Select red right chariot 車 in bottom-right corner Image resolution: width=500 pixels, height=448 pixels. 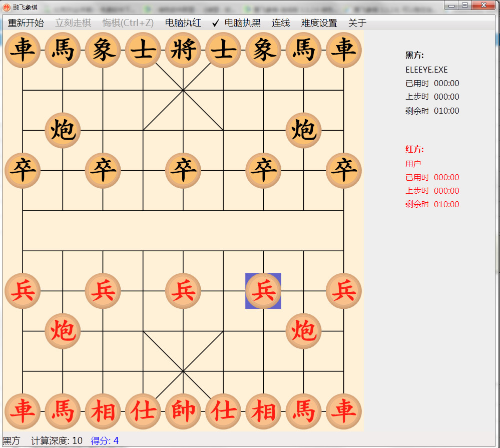pyautogui.click(x=344, y=411)
